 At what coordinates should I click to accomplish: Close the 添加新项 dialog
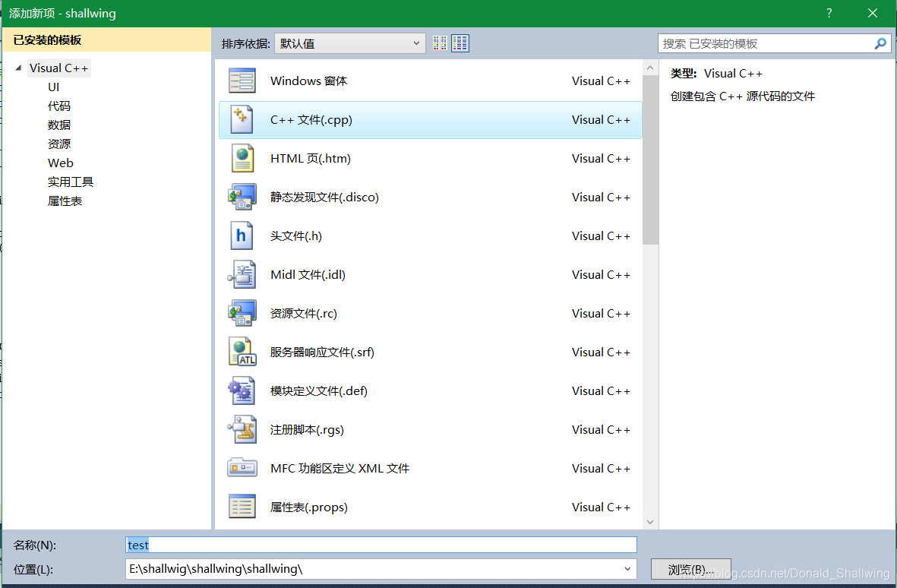pos(873,13)
